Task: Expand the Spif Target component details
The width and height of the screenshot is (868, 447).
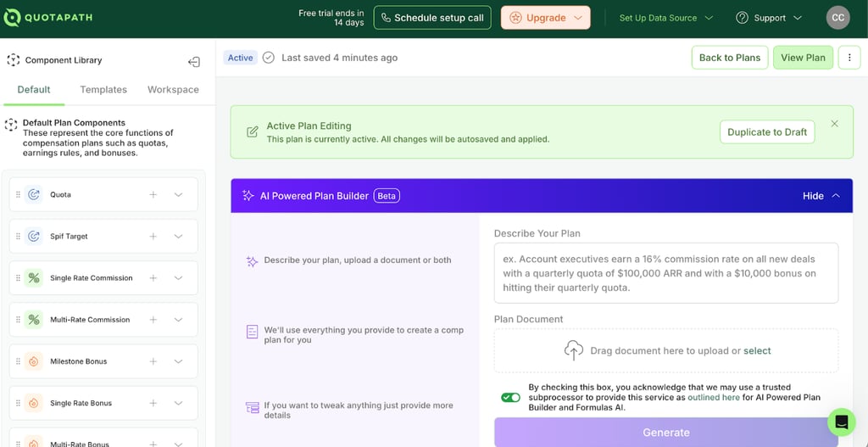Action: click(x=178, y=236)
